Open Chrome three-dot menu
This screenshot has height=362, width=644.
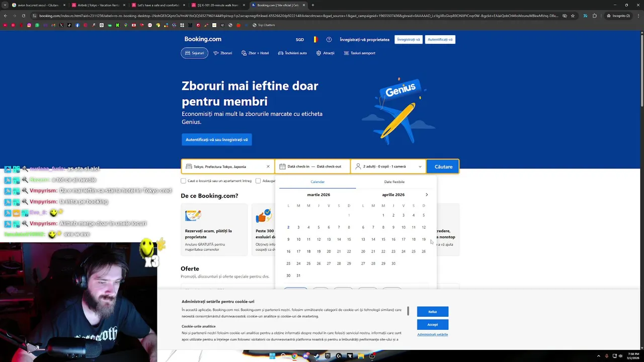(638, 16)
